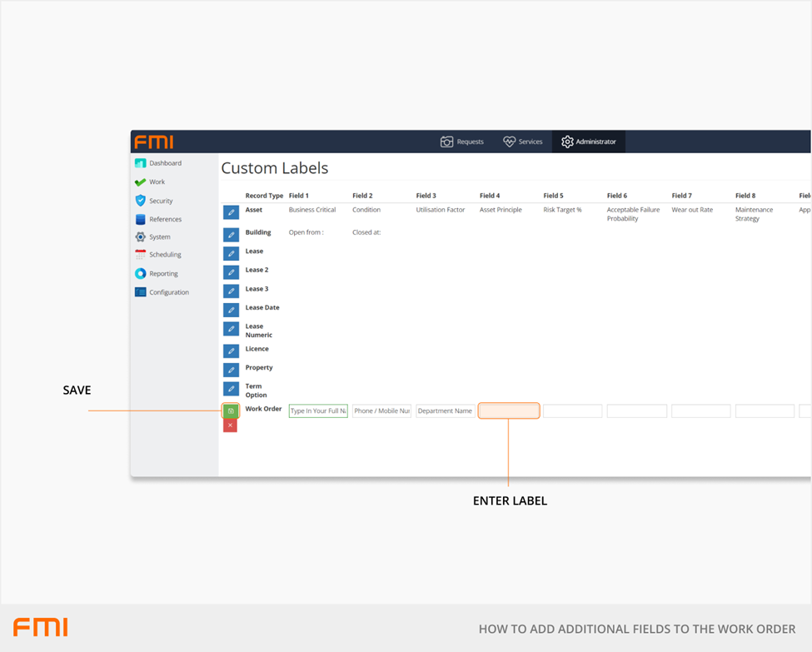Edit the Building record type row
The image size is (812, 652).
click(231, 235)
